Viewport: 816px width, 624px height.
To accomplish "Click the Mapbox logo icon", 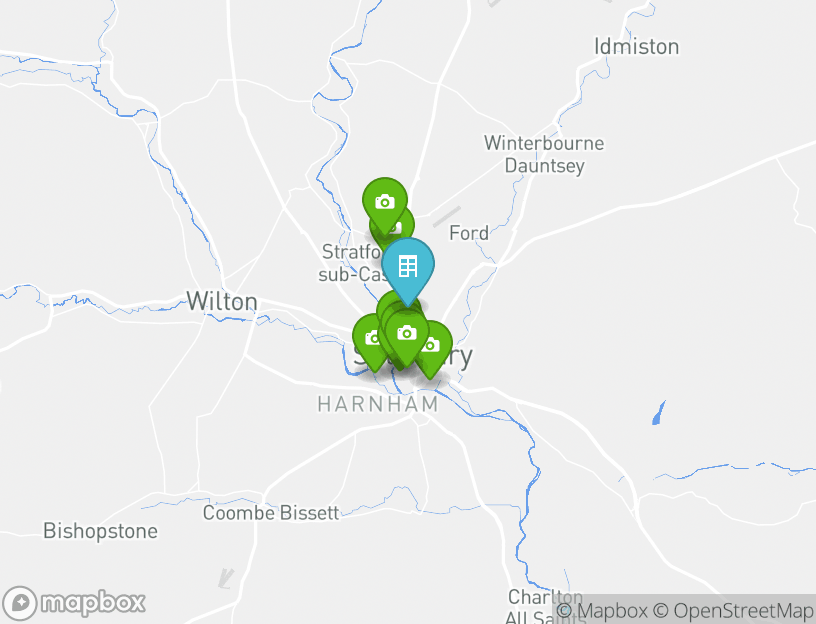I will point(20,603).
